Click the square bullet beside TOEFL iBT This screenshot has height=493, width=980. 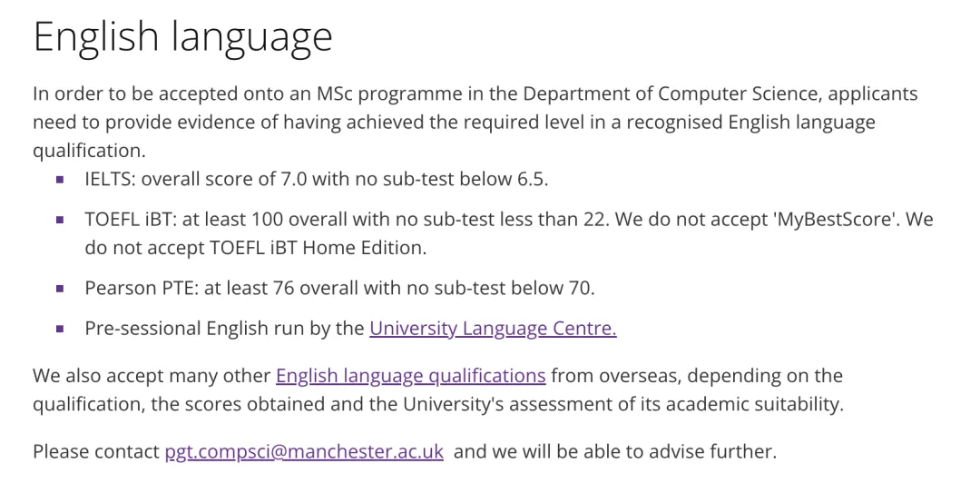[x=60, y=220]
